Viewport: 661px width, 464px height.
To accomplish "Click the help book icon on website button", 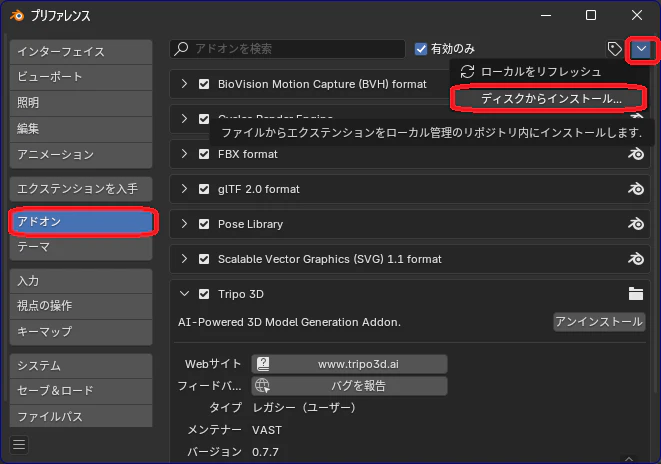I will pos(263,364).
